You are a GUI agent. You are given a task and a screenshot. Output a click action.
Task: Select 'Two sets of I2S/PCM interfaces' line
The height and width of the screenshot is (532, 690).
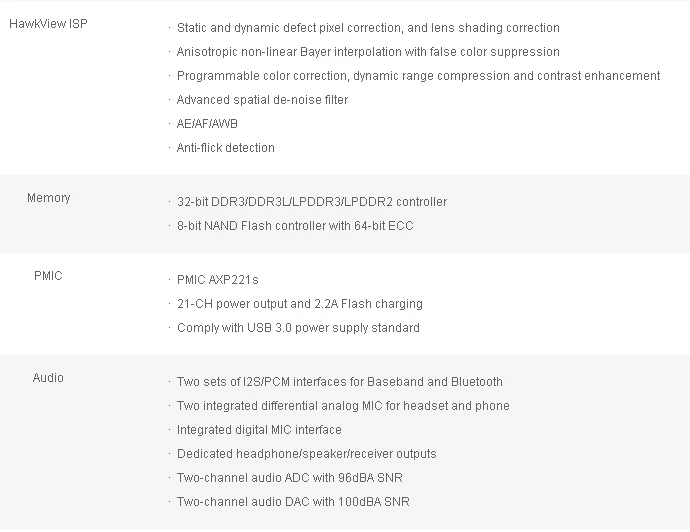pyautogui.click(x=339, y=382)
